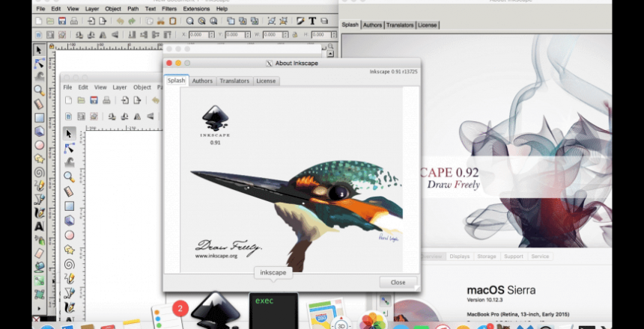Switch to License tab in Inkscape 0.92 About window
This screenshot has width=644, height=329.
click(427, 25)
